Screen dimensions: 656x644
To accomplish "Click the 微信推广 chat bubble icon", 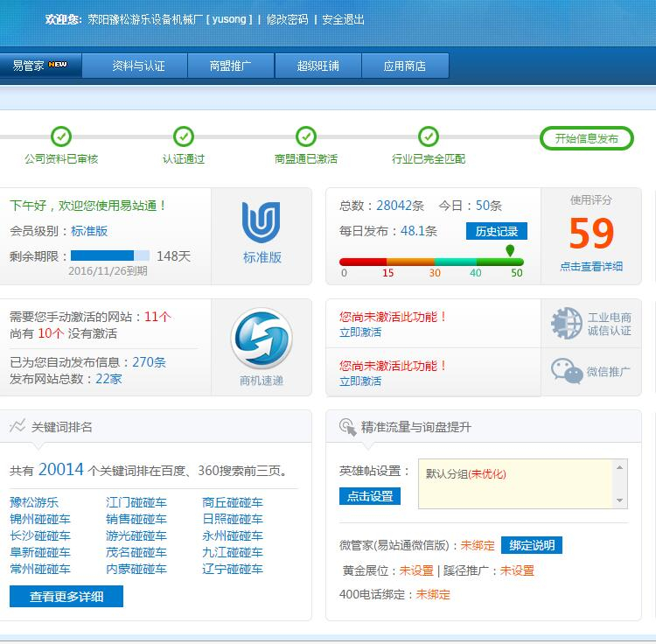I will tap(567, 370).
